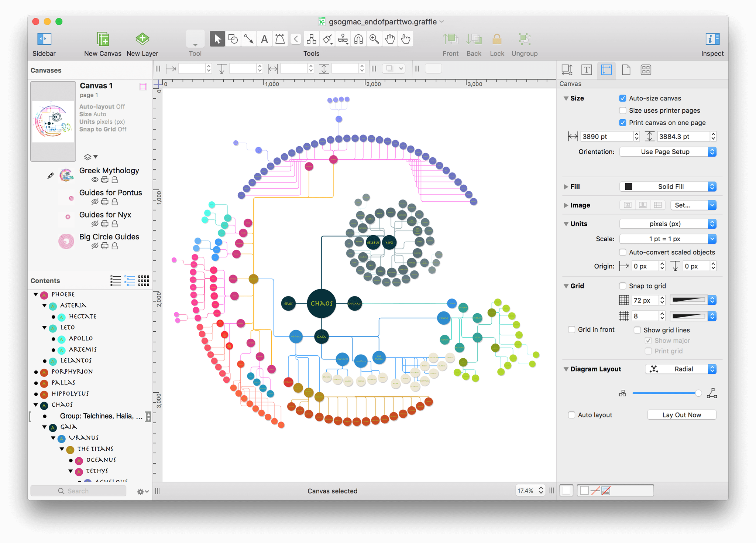Switch Contents to list view
The height and width of the screenshot is (543, 756).
116,281
